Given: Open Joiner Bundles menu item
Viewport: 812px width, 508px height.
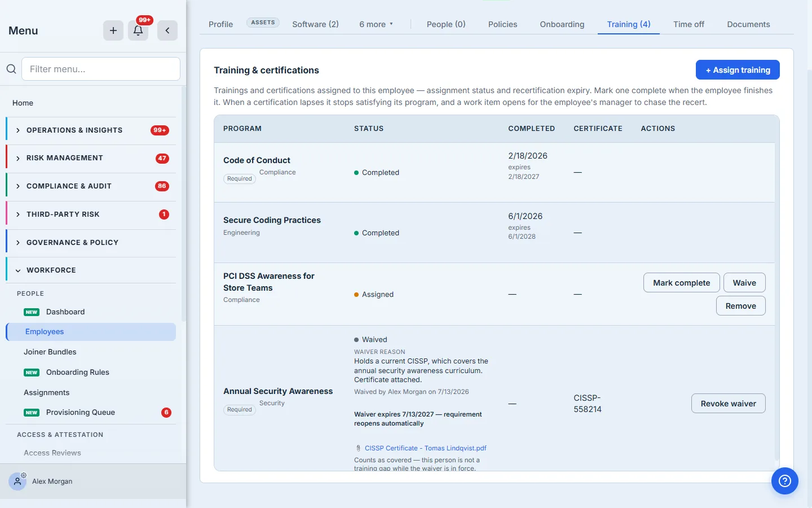Looking at the screenshot, I should [x=50, y=352].
